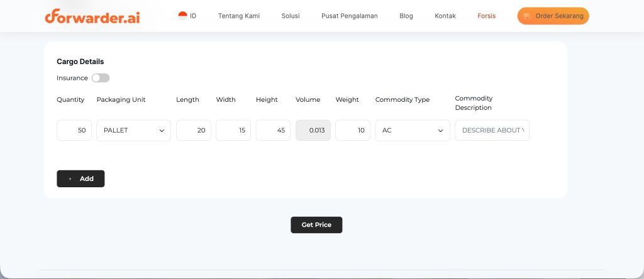Click the Add cargo row button
This screenshot has height=279, width=644.
point(80,178)
